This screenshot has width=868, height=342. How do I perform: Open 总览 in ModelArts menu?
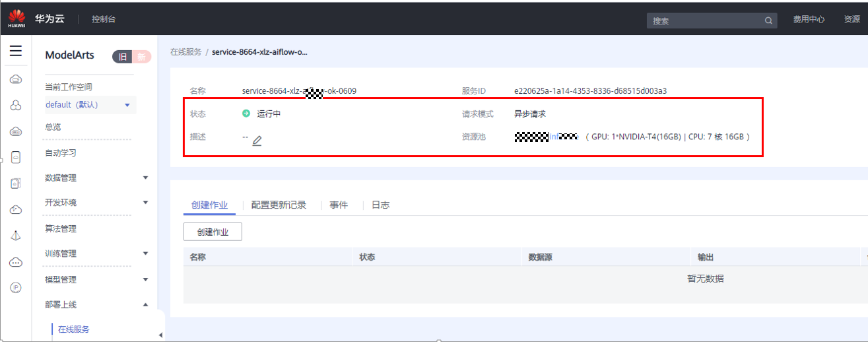[53, 127]
